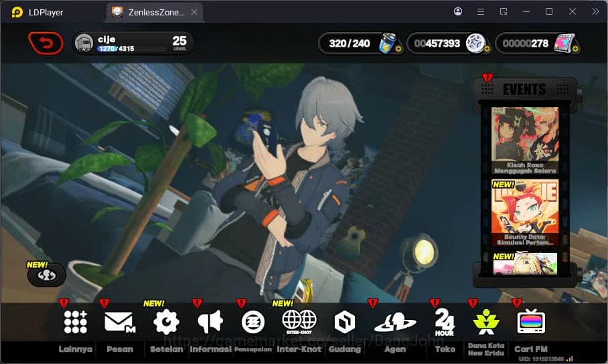Open the Pesan mail icon
The image size is (608, 364).
[120, 322]
